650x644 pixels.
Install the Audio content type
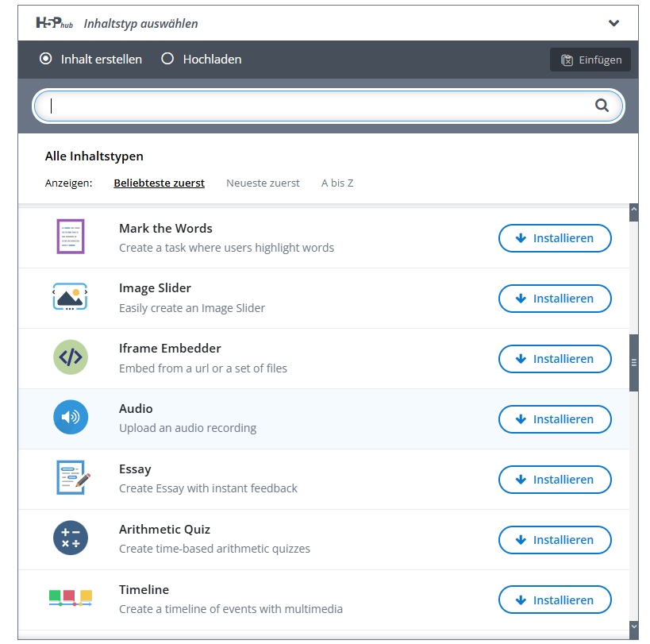coord(555,419)
